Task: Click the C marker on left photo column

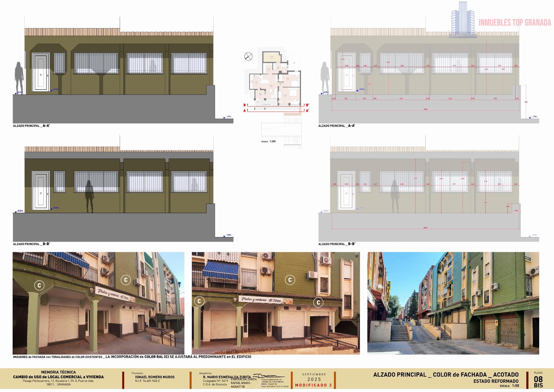Action: click(x=39, y=285)
